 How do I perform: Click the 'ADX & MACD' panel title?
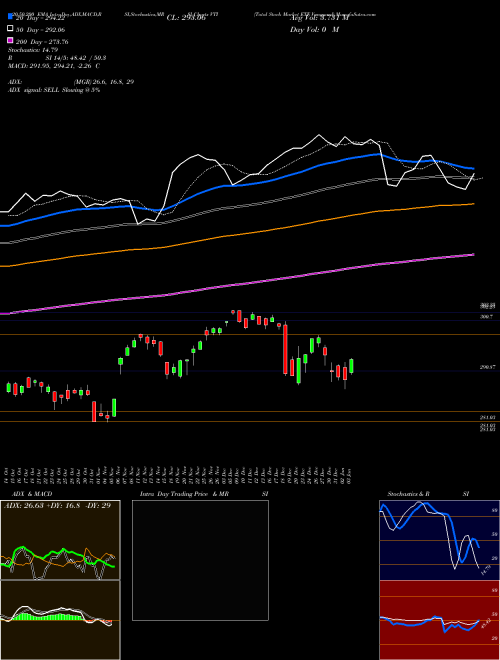coord(32,494)
